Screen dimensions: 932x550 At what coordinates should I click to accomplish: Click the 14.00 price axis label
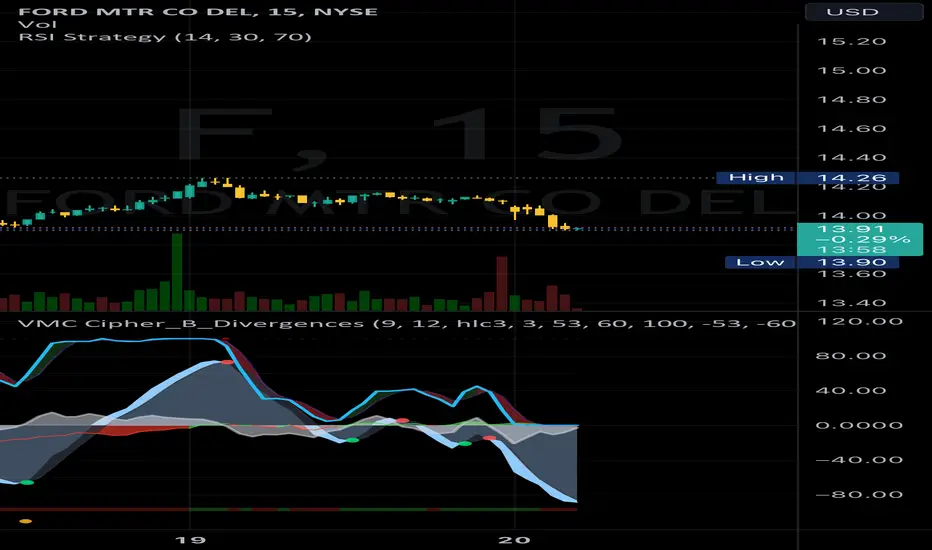(x=852, y=216)
